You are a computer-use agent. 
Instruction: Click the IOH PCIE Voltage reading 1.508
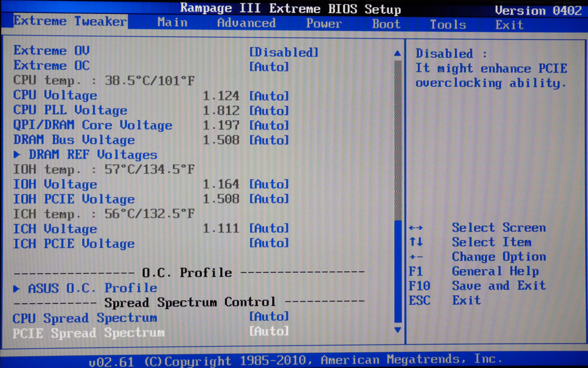point(221,199)
